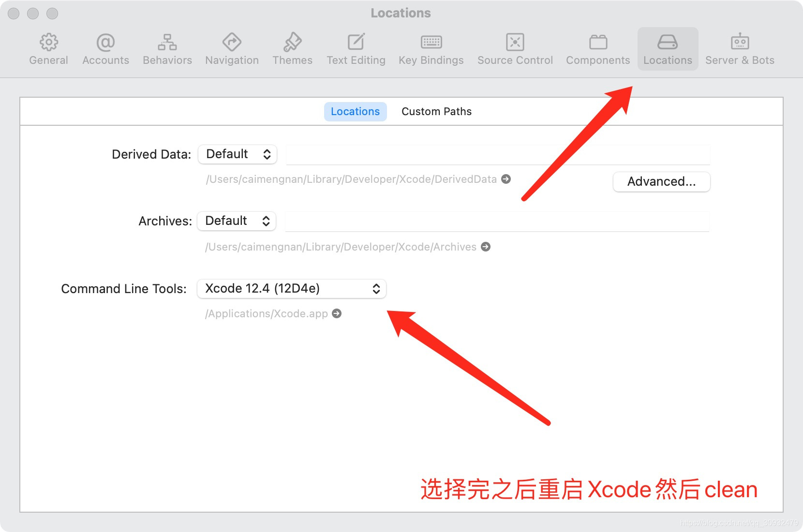Close the Locations preferences window

point(14,14)
